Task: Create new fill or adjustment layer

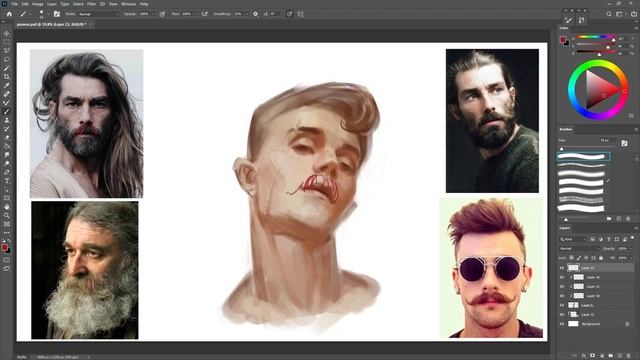Action: pos(602,356)
